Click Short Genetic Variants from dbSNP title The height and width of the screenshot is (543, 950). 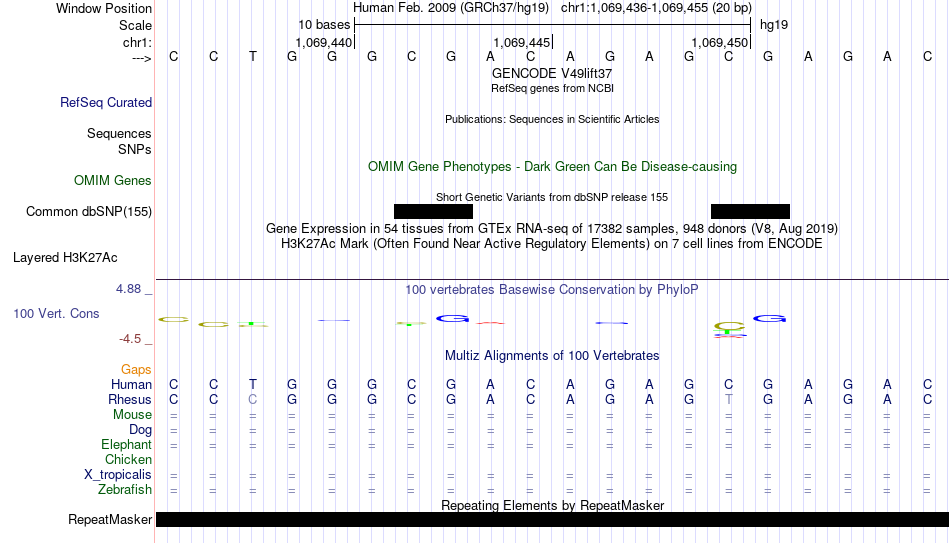pyautogui.click(x=552, y=198)
